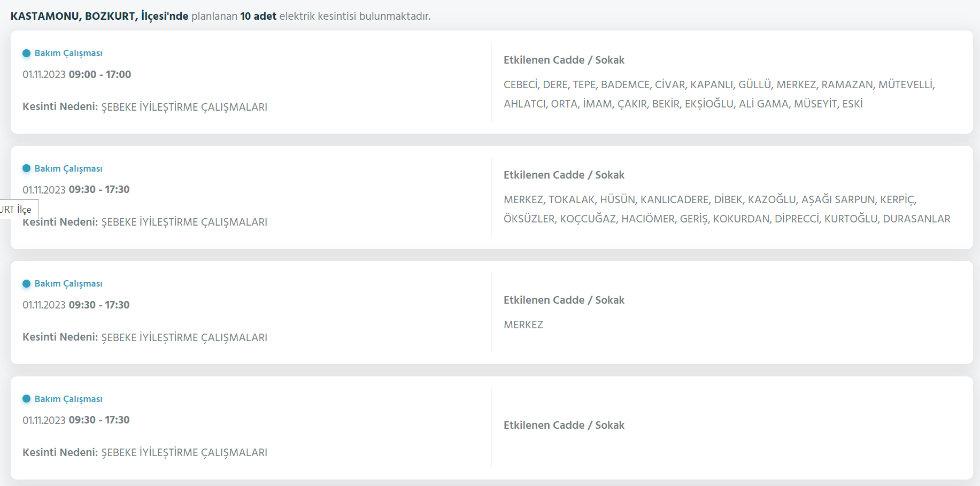Image resolution: width=980 pixels, height=486 pixels.
Task: Click the blue dot icon of the 09:00 - 17:00 outage
Action: click(26, 53)
